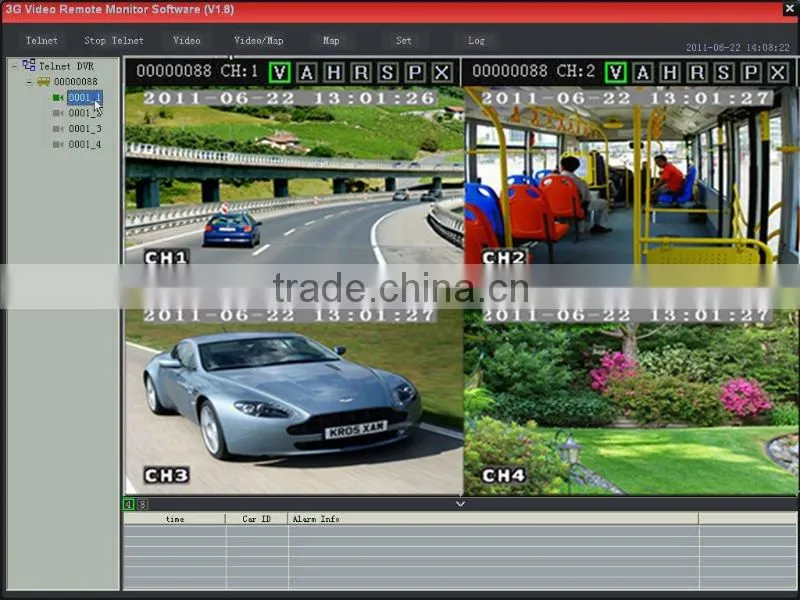This screenshot has height=600, width=800.
Task: Click the 2011-06-22 14:08:22 clock text
Action: pos(737,47)
